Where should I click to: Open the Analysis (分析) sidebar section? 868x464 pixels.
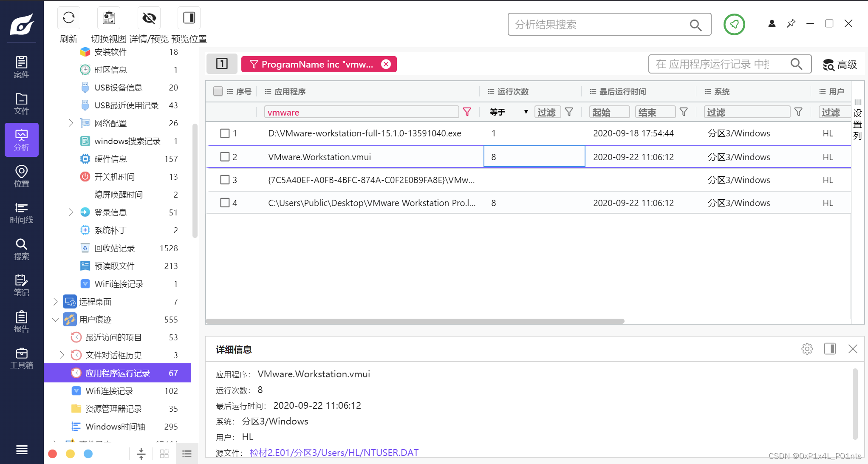click(x=22, y=140)
